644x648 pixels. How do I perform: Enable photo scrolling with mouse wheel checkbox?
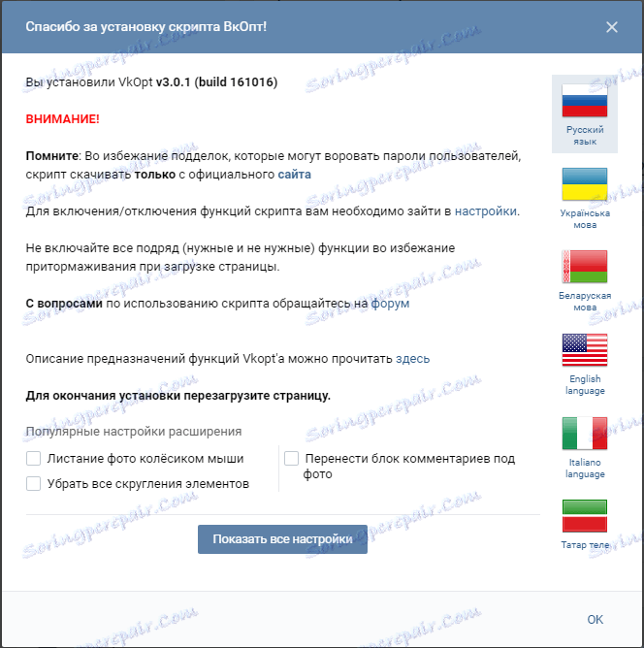(x=33, y=458)
